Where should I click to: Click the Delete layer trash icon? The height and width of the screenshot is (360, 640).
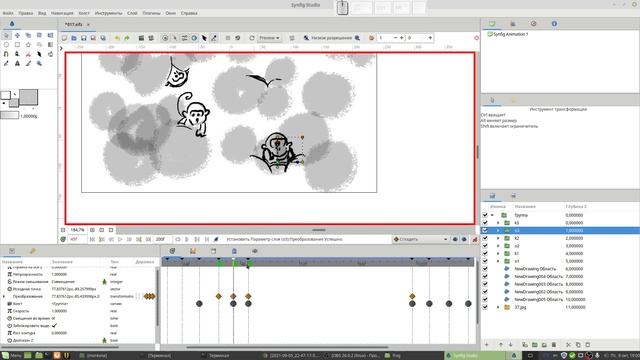554,345
